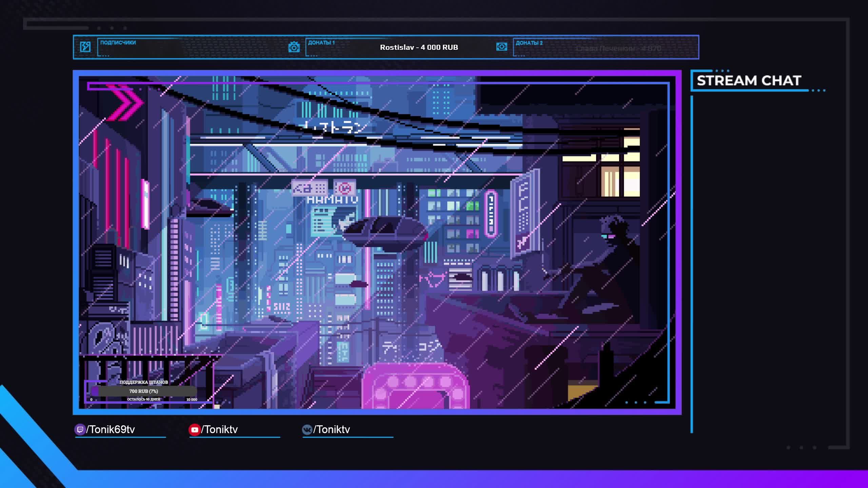868x488 pixels.
Task: Click the lightning subscribers icon
Action: (x=85, y=47)
